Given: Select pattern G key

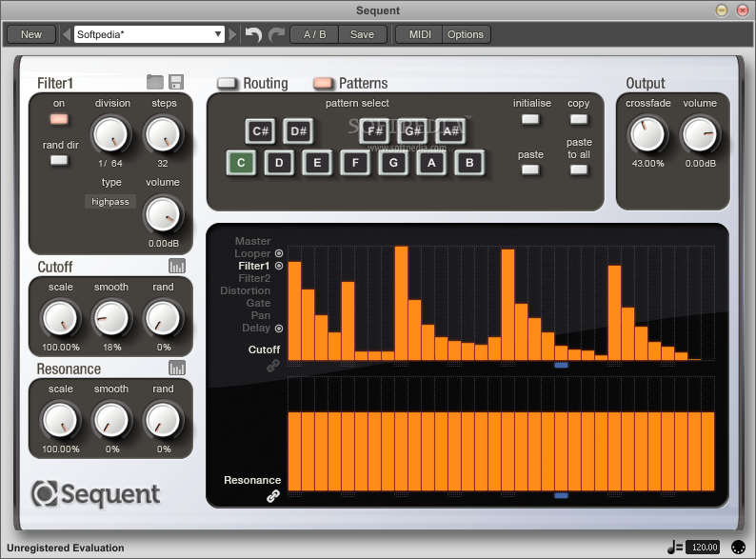Looking at the screenshot, I should (393, 163).
